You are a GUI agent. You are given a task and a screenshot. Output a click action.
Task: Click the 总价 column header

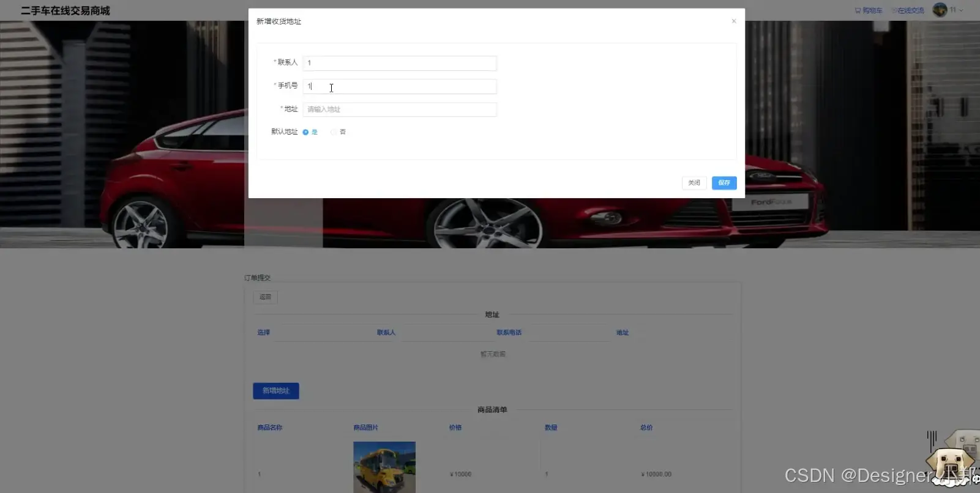(x=646, y=428)
